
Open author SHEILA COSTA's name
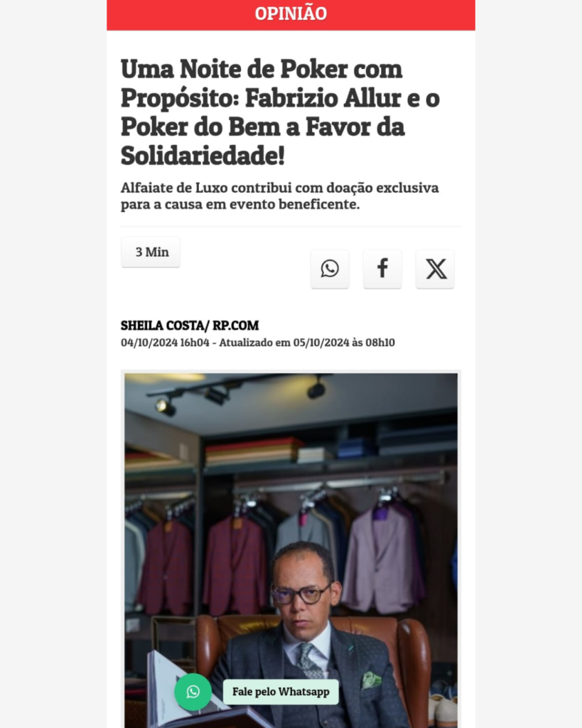coord(162,326)
